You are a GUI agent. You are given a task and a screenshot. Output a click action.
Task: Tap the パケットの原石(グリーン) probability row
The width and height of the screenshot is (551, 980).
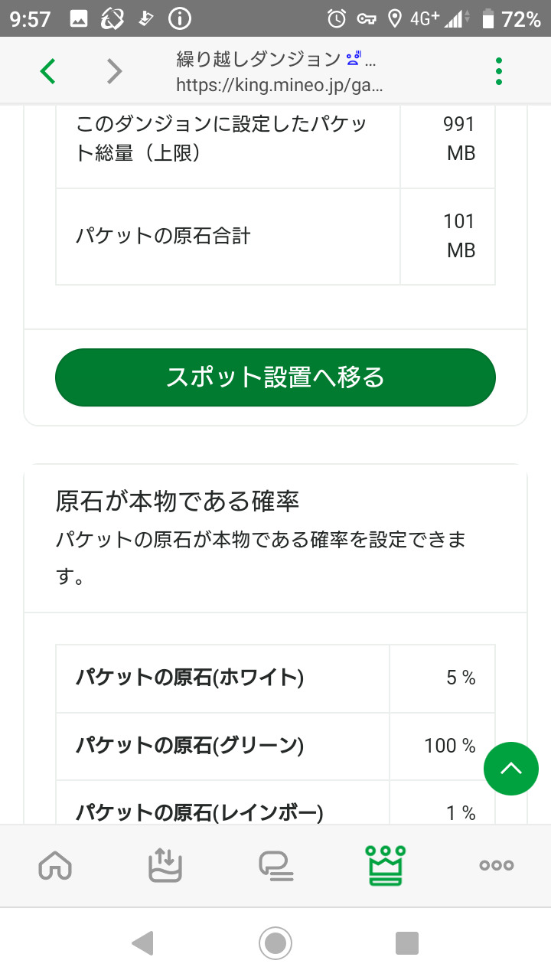(275, 746)
